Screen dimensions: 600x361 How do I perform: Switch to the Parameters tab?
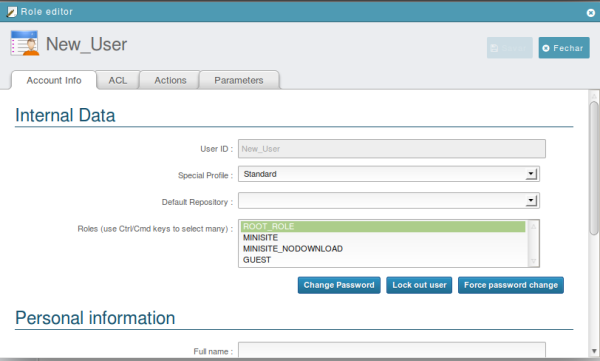click(239, 80)
